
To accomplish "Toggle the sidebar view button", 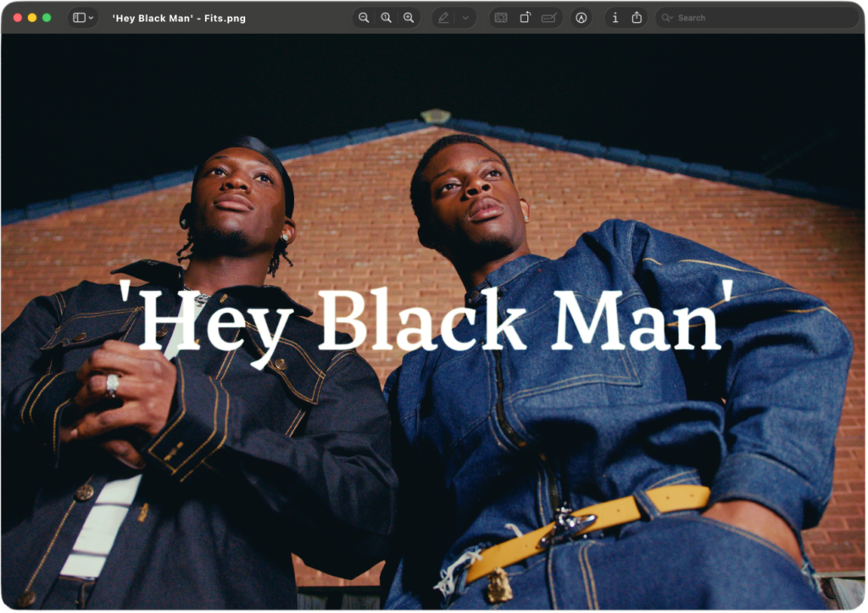I will 79,18.
